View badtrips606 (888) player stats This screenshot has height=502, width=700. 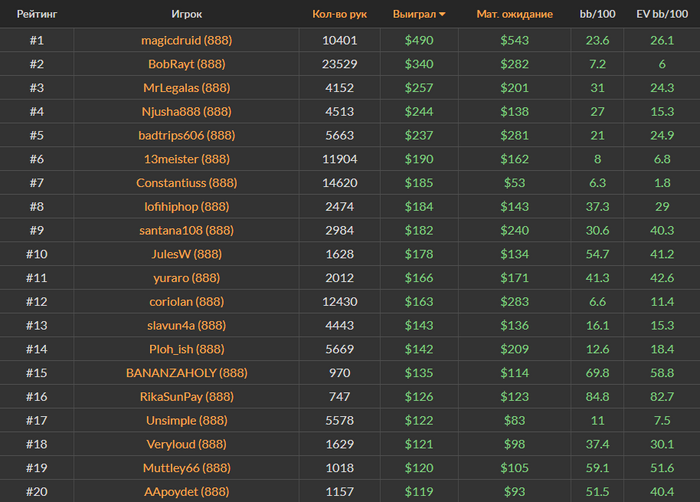click(186, 136)
